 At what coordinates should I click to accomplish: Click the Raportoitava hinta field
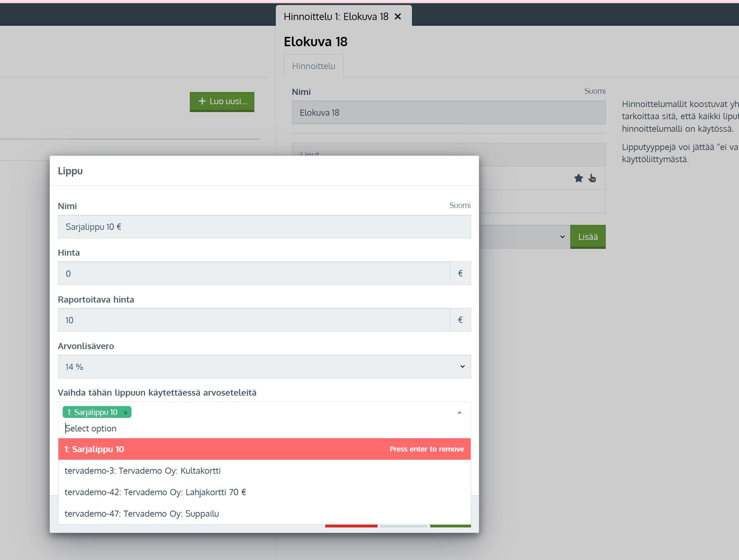tap(254, 320)
